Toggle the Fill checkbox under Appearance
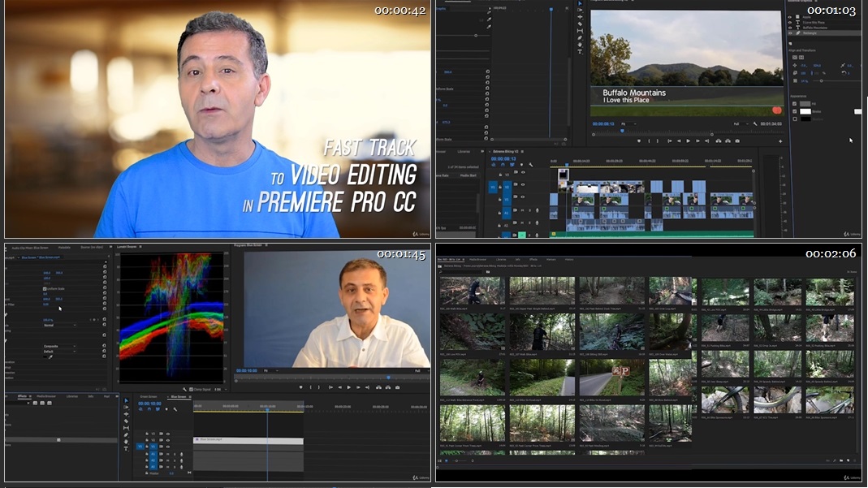Image resolution: width=868 pixels, height=488 pixels. 795,104
